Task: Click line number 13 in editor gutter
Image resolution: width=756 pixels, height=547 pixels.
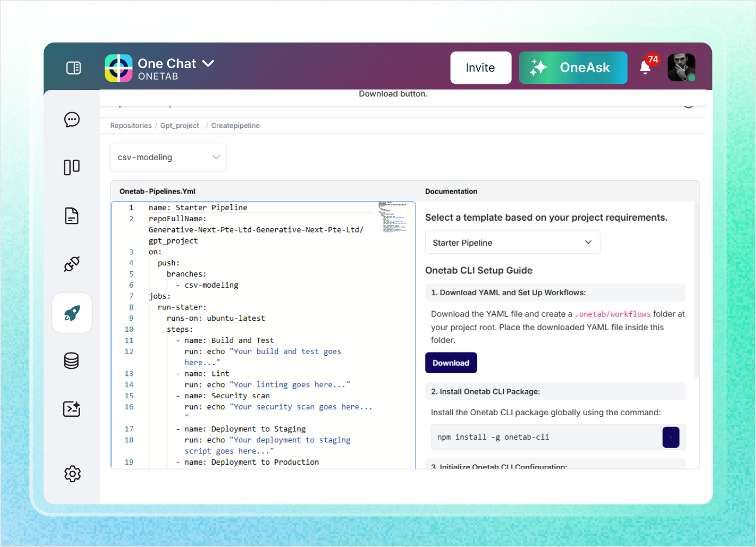Action: 129,374
